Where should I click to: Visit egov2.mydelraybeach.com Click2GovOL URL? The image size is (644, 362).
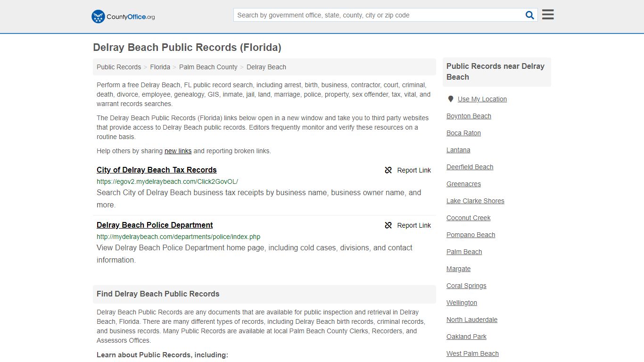pyautogui.click(x=167, y=181)
